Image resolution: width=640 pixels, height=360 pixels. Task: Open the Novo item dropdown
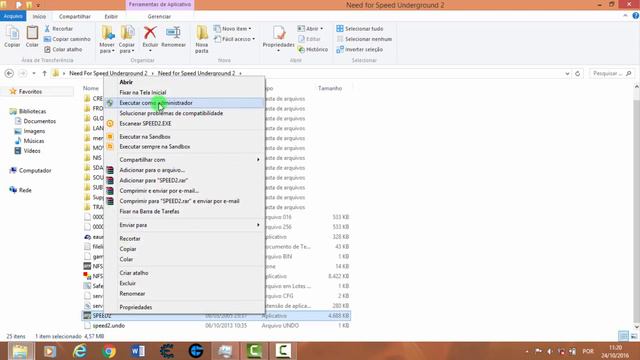[x=233, y=29]
